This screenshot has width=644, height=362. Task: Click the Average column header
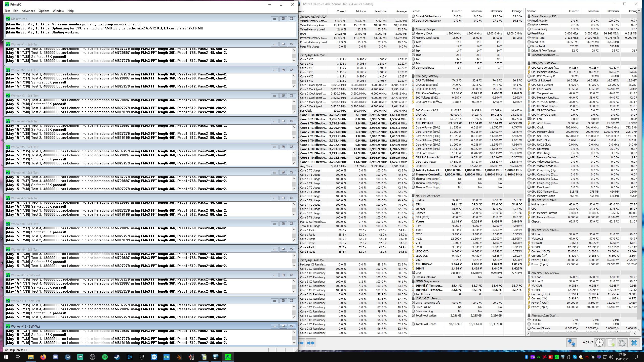point(401,11)
